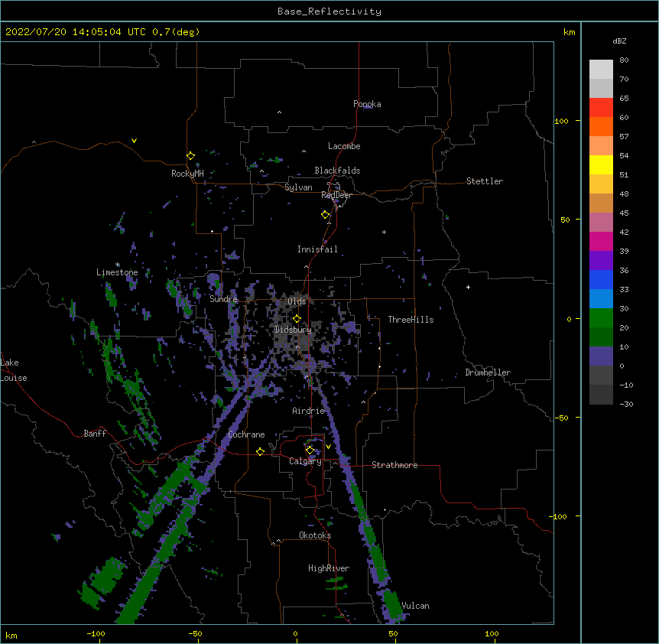Viewport: 659px width, 644px height.
Task: Click the white asterisk marker above Limestone
Action: (118, 265)
